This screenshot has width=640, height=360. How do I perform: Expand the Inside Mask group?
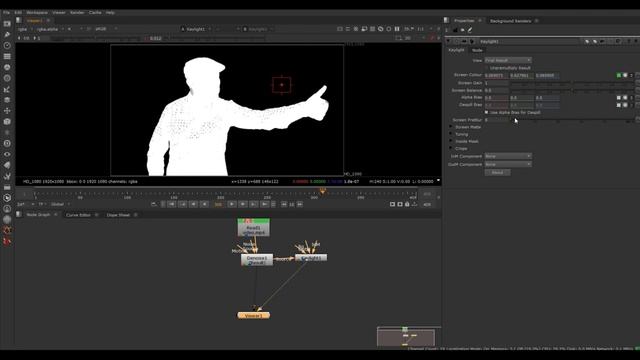point(451,141)
